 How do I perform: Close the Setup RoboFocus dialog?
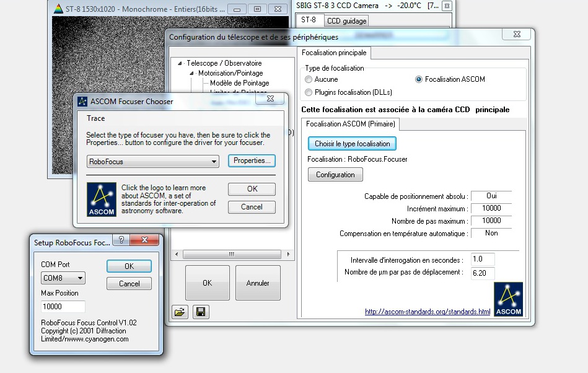145,240
